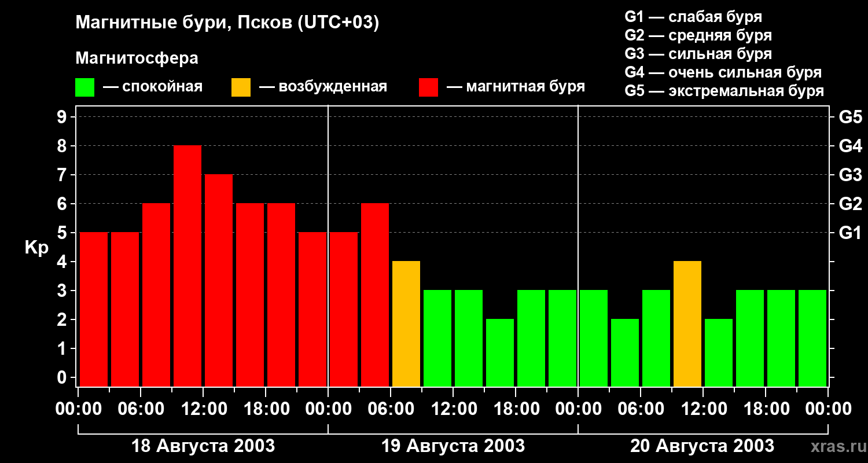Select the title 'Магнитные бури, Псков (UTC+03)'
This screenshot has width=868, height=463.
(227, 23)
